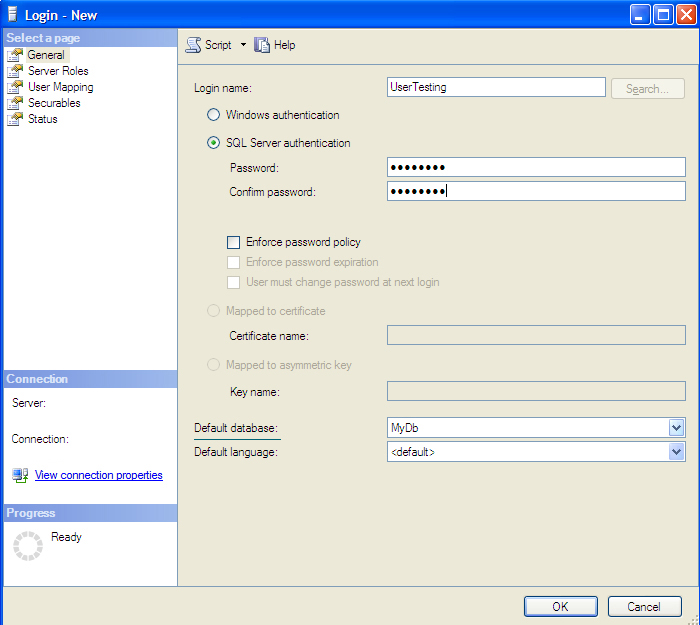Expand the Default language dropdown
The height and width of the screenshot is (625, 700).
point(676,452)
